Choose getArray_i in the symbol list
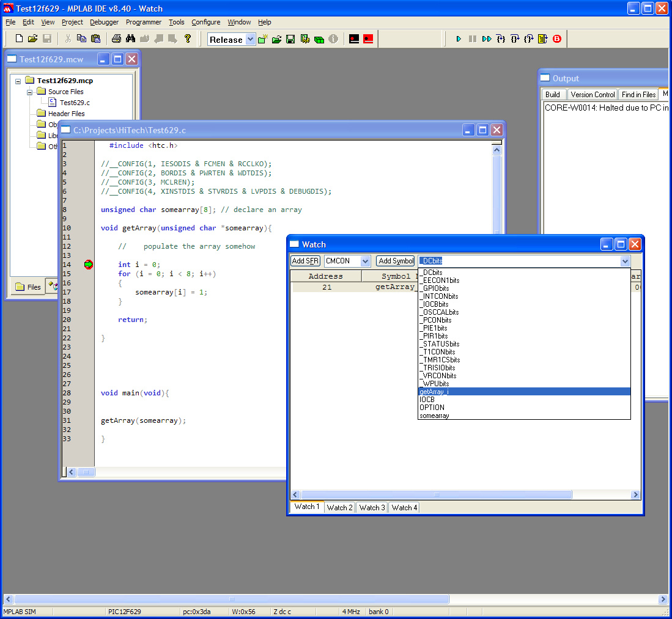This screenshot has width=672, height=619. click(524, 392)
